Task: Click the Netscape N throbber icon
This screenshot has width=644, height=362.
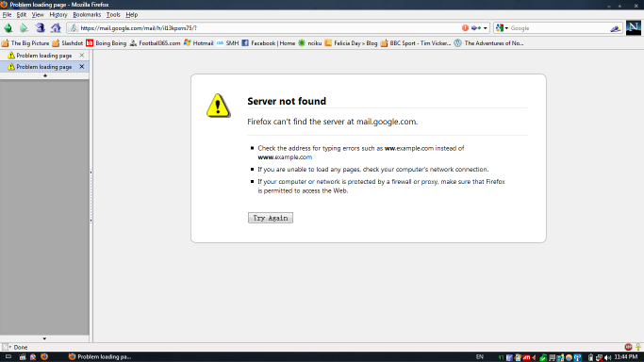Action: coord(634,28)
